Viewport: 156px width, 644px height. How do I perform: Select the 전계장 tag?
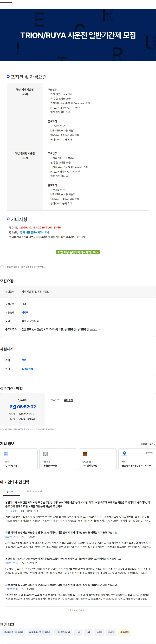pyautogui.click(x=111, y=632)
